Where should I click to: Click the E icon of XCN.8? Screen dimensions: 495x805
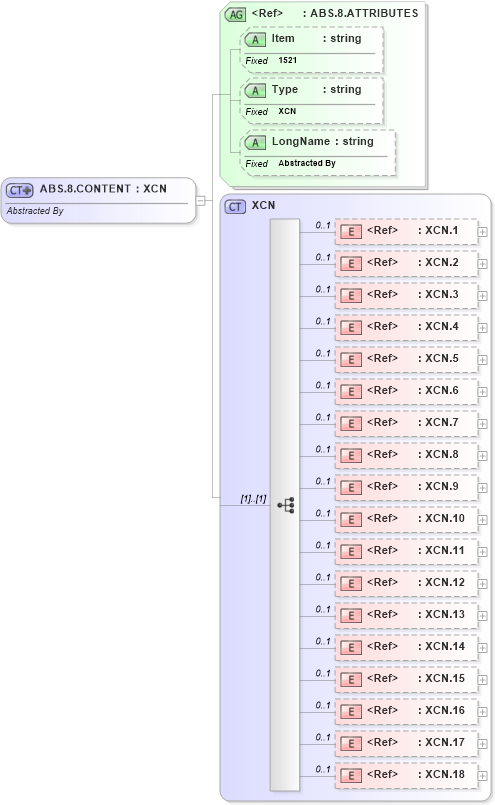pyautogui.click(x=351, y=455)
